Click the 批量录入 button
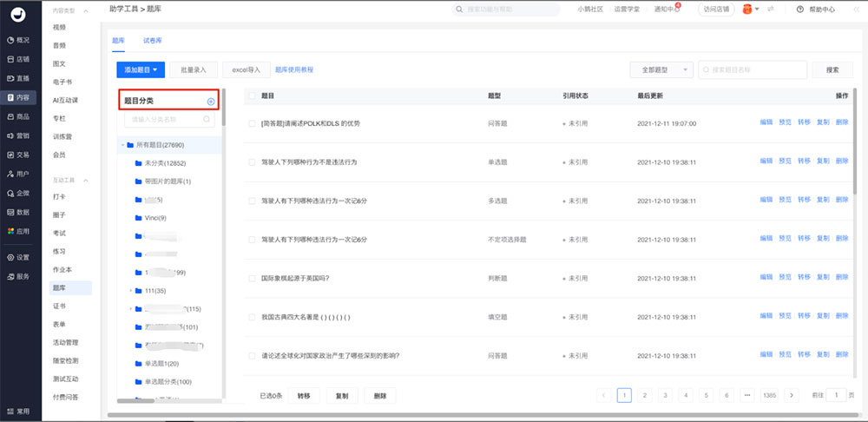 [x=194, y=69]
